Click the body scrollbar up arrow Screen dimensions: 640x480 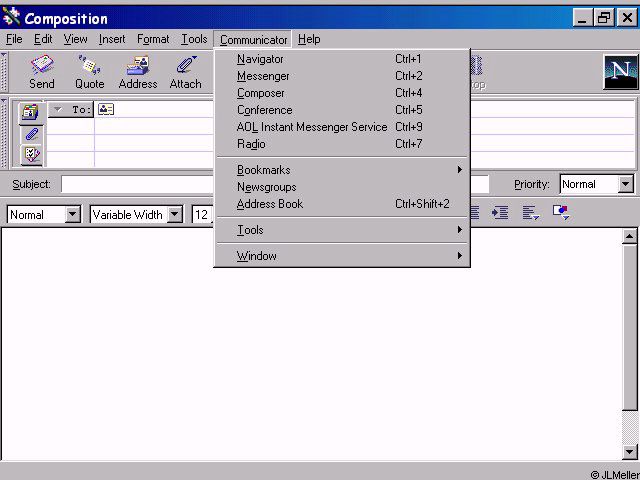click(x=629, y=236)
